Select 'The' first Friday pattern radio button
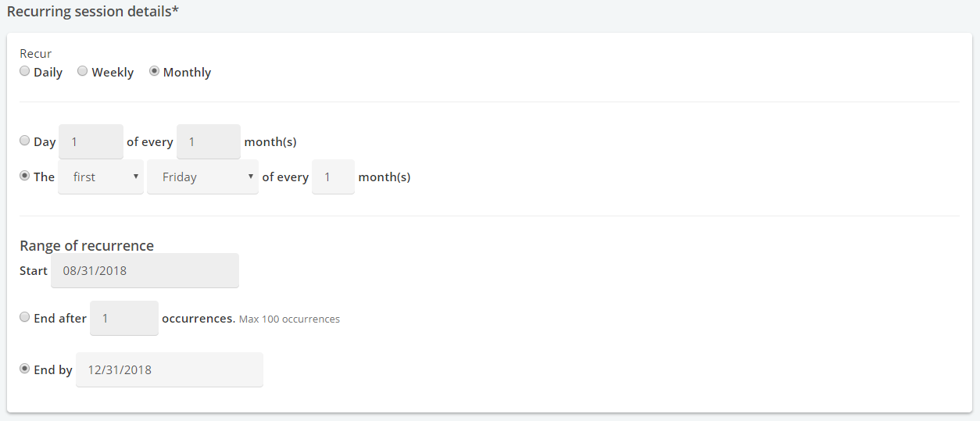 point(25,176)
